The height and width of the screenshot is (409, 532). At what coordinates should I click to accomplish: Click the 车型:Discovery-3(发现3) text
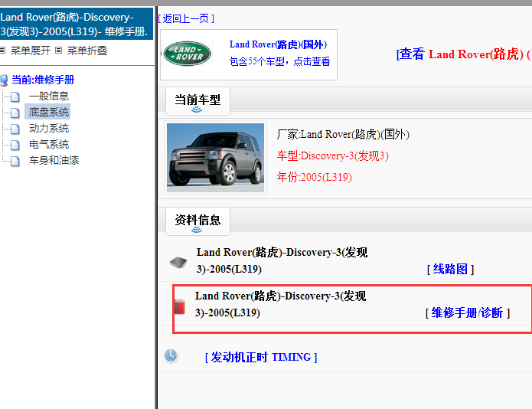332,155
